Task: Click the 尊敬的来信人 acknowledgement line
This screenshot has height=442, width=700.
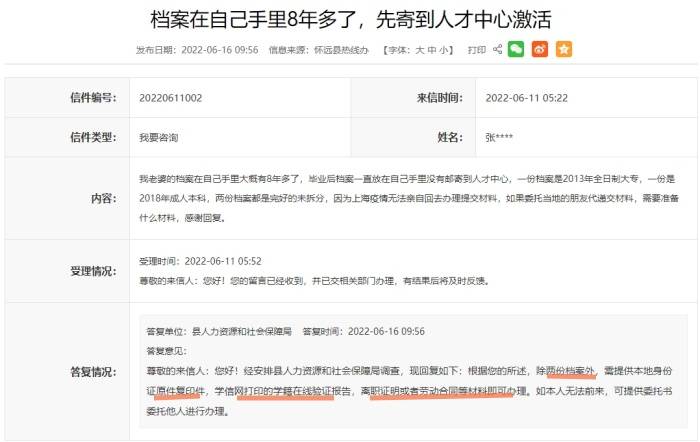Action: click(314, 281)
